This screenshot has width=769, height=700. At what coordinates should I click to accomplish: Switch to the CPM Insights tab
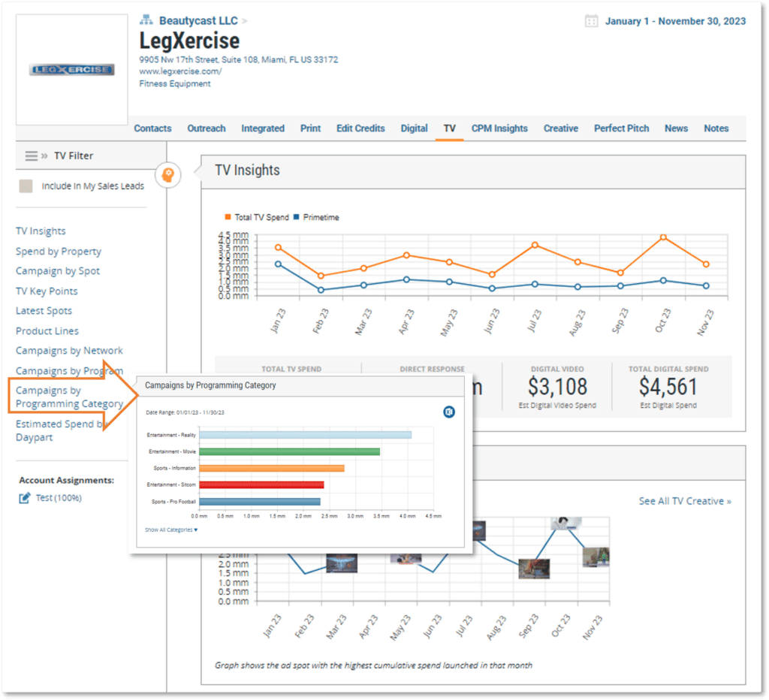(499, 128)
